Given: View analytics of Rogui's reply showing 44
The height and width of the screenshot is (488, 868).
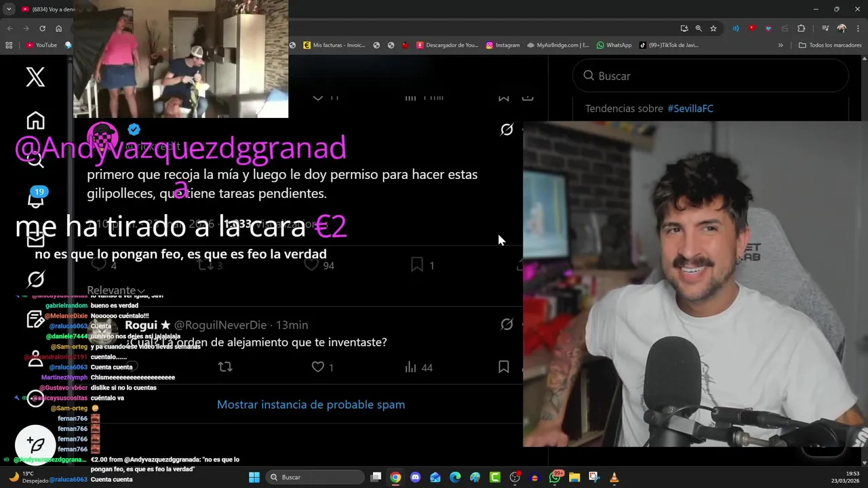Looking at the screenshot, I should click(418, 367).
